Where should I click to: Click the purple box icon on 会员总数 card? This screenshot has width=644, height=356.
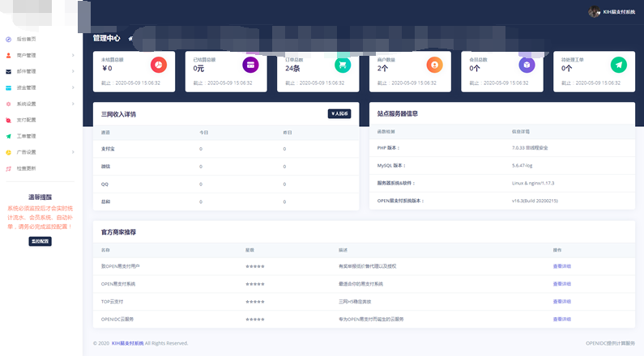tap(527, 64)
